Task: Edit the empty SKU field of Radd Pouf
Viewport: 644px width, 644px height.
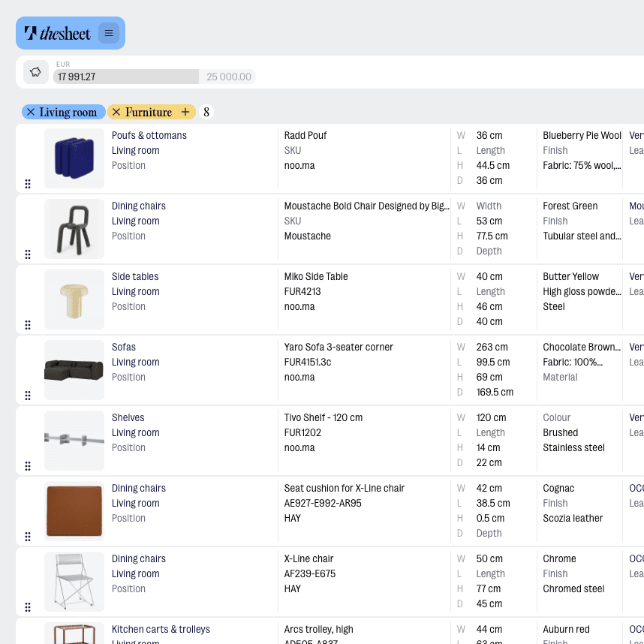Action: coord(293,151)
